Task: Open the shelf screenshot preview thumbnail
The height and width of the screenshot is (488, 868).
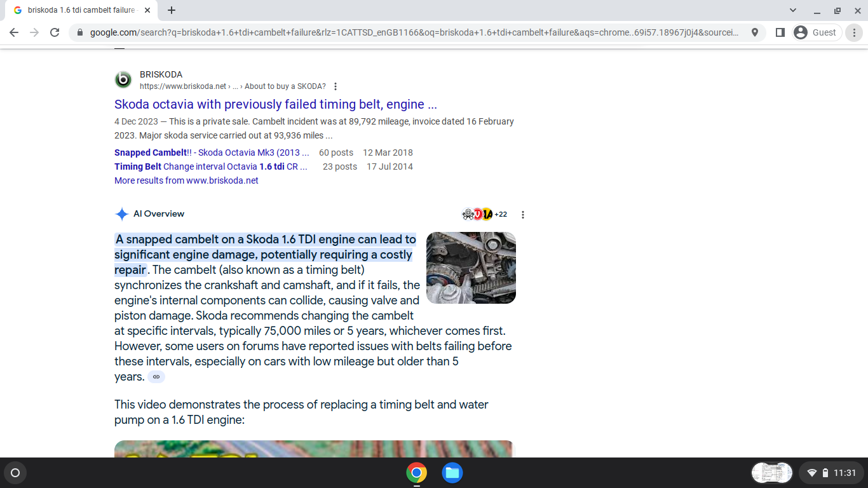Action: [772, 473]
